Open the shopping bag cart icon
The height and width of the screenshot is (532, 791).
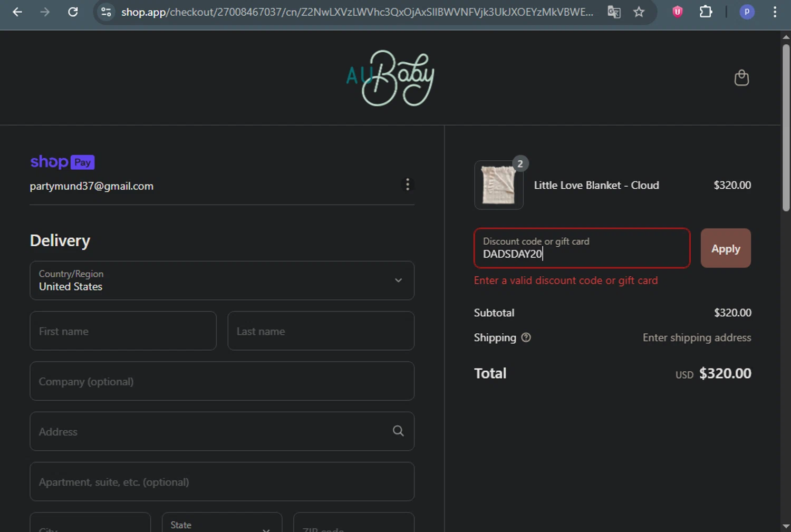tap(741, 78)
